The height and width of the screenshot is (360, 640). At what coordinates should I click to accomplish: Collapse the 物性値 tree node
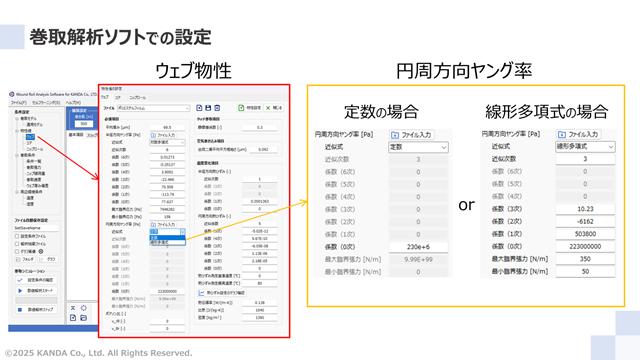(17, 131)
